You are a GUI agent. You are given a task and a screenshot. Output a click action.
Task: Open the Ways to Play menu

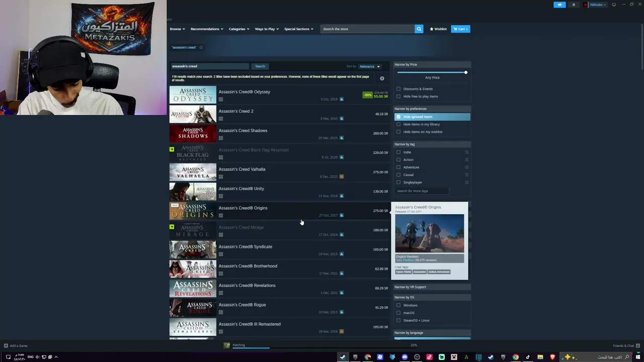coord(267,29)
